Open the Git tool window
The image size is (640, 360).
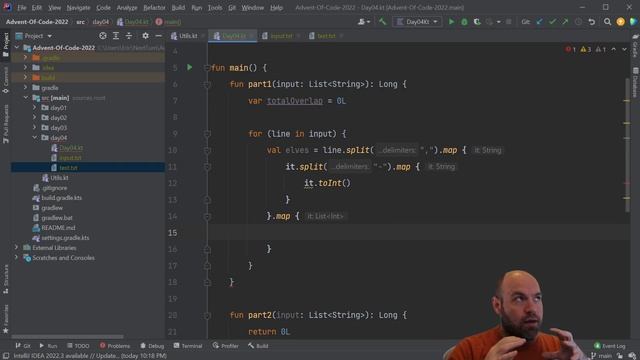(x=23, y=346)
